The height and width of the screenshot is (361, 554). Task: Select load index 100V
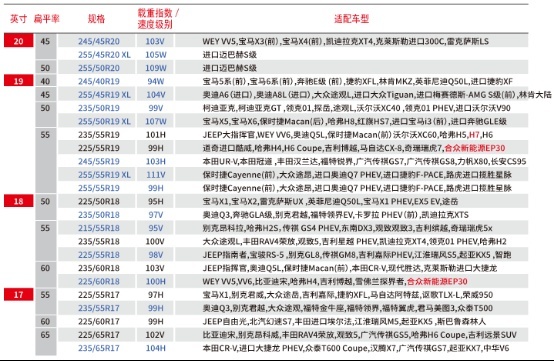point(155,242)
